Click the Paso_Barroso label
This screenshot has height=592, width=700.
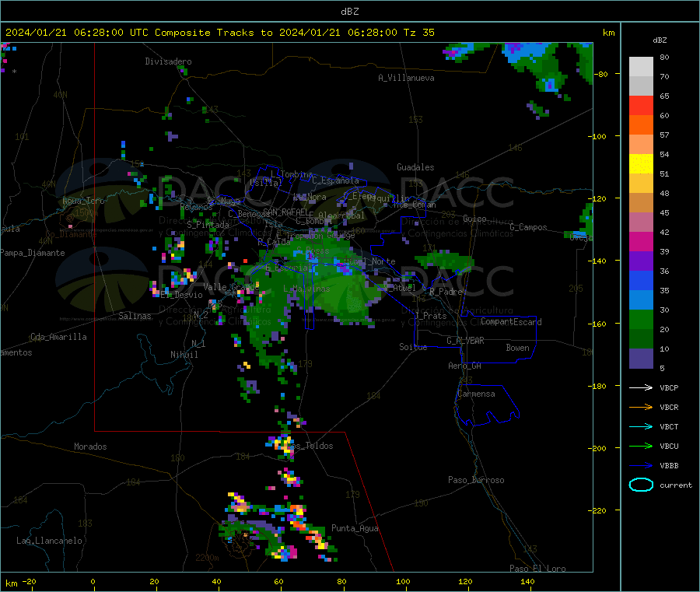(x=476, y=480)
